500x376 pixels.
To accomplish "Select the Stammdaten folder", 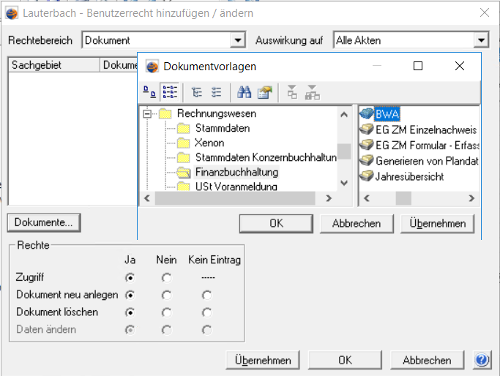I will point(222,128).
